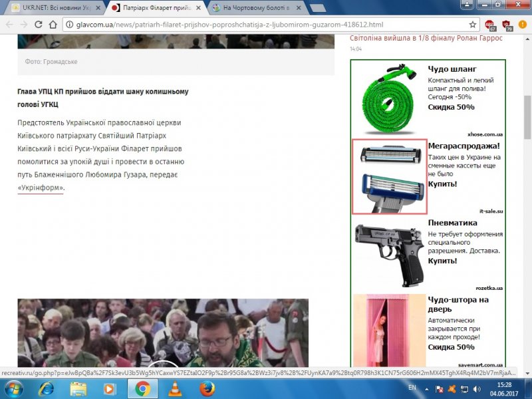Click the razor cartridges ad image
Screen dimensions: 532x399
tap(389, 176)
